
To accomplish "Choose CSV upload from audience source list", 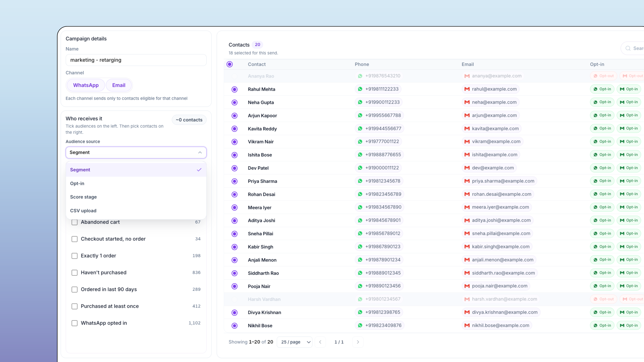I will click(x=136, y=211).
